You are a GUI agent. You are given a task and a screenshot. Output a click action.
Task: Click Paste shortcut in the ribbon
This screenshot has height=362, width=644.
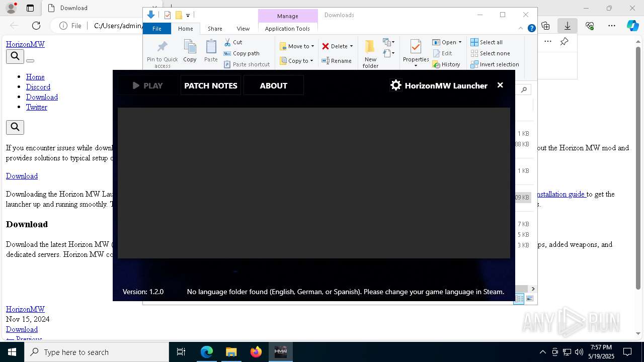click(x=247, y=64)
